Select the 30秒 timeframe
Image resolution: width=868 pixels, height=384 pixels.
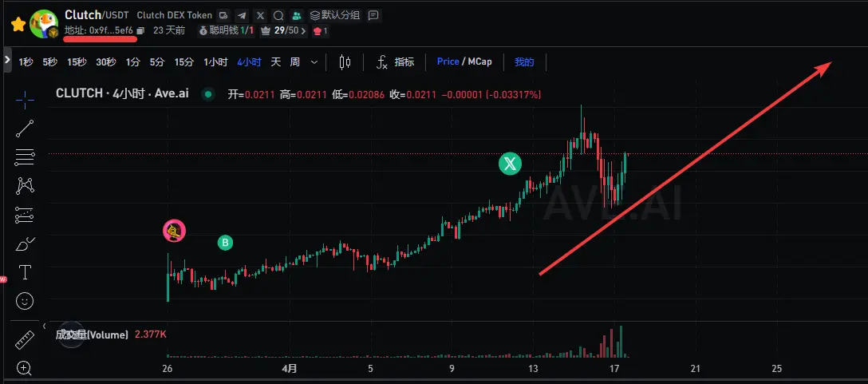click(106, 62)
